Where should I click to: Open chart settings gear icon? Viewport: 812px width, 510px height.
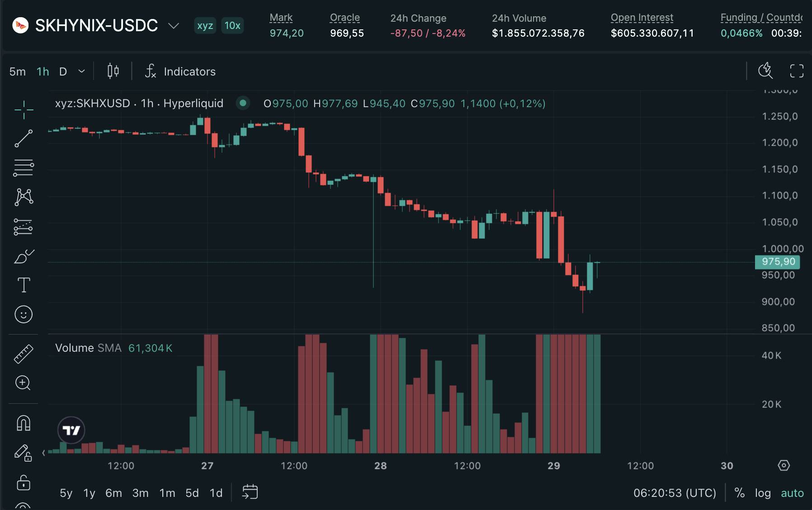784,465
